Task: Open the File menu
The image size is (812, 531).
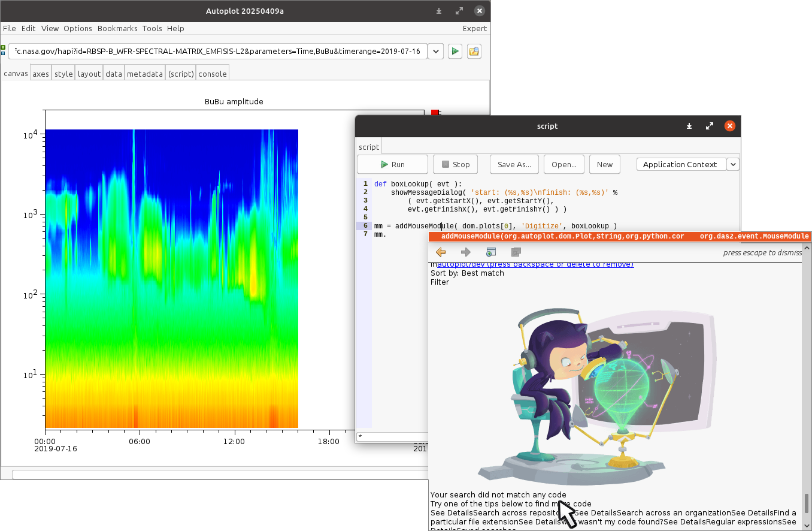Action: click(9, 28)
